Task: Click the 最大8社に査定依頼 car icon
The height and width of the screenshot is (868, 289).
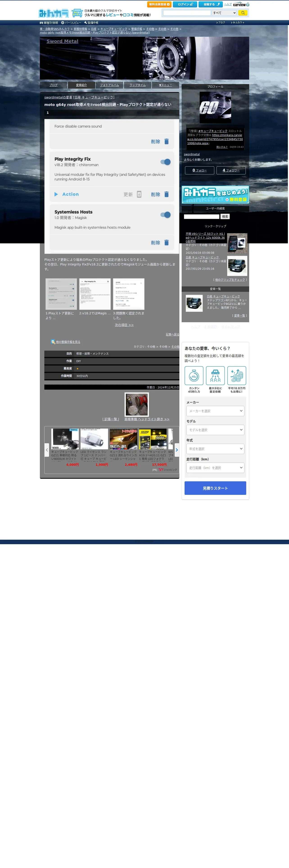Action: tap(215, 376)
